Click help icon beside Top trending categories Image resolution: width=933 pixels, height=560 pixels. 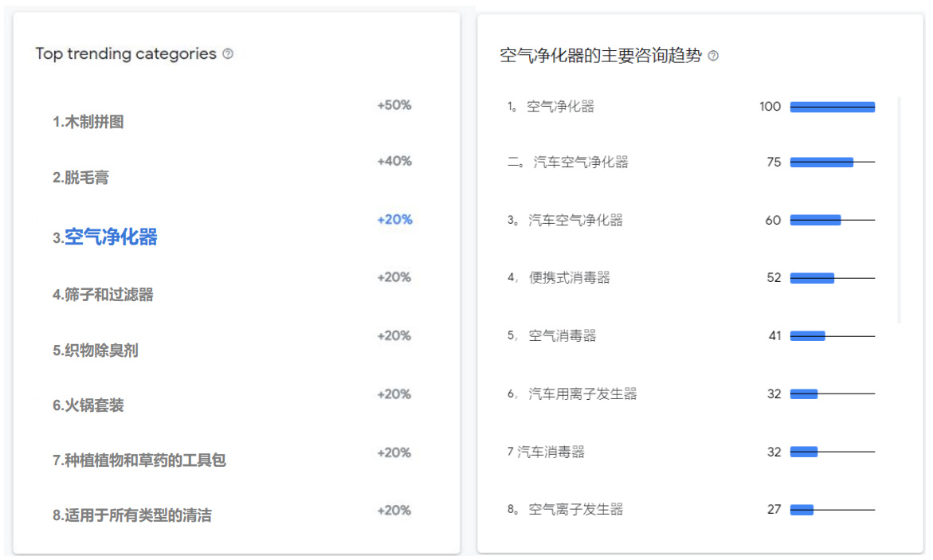pyautogui.click(x=228, y=54)
